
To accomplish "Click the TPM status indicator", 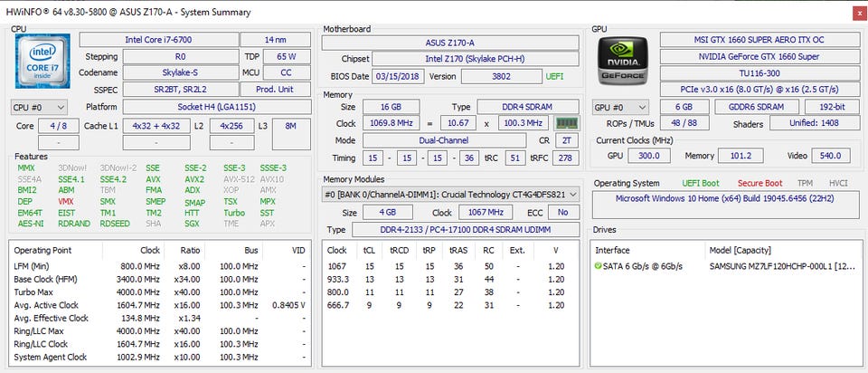I will pos(803,183).
